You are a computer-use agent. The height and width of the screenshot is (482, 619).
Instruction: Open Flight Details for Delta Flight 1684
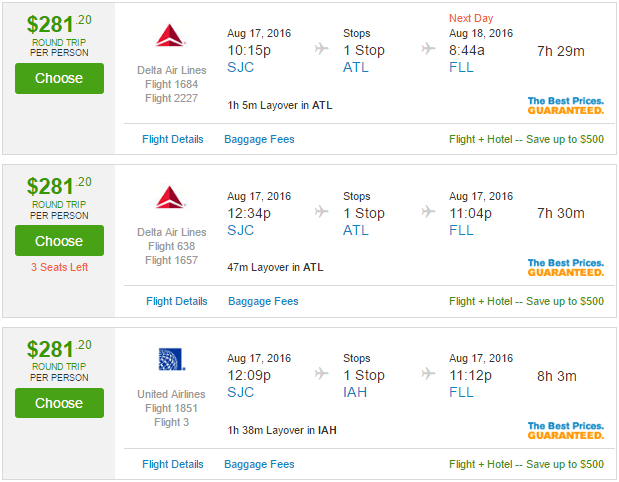pyautogui.click(x=173, y=139)
